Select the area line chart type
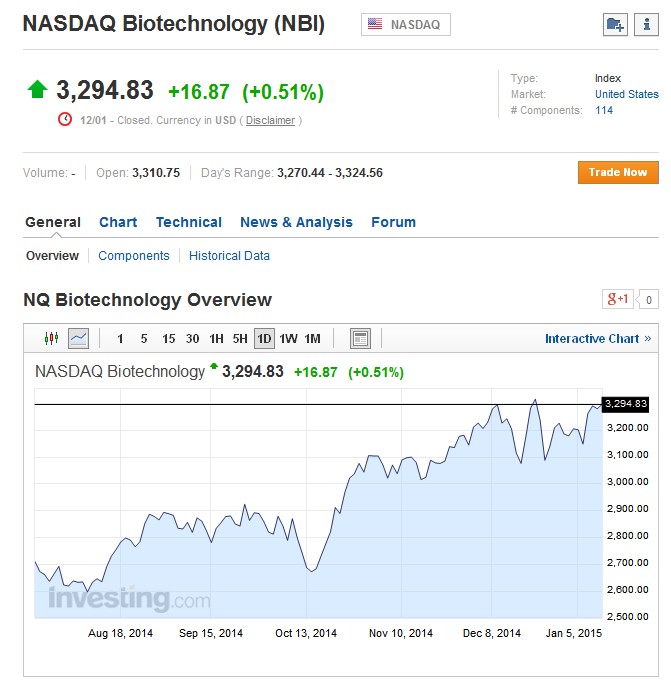The height and width of the screenshot is (683, 671). tap(78, 338)
